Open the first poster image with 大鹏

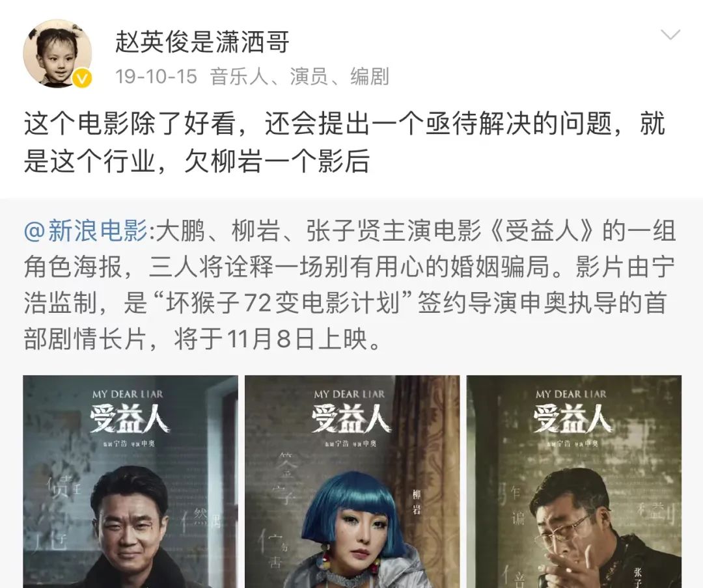tap(130, 481)
